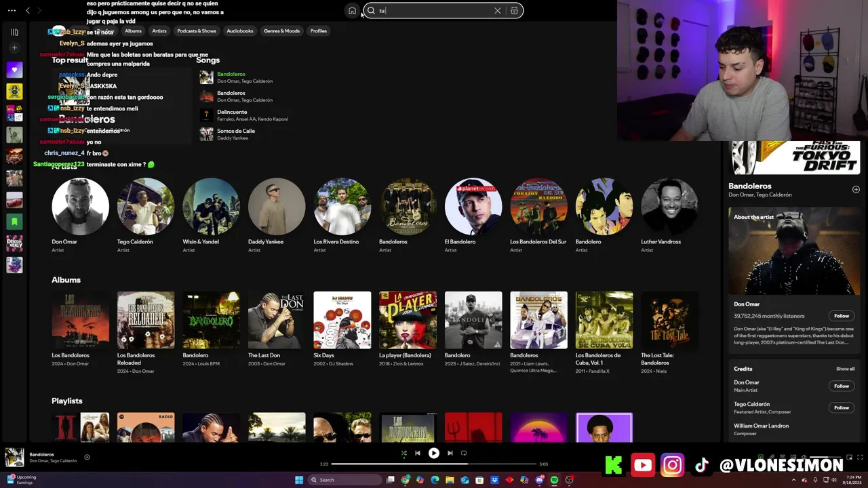
Task: Open Los Bandoleros Reloaded album
Action: click(x=146, y=320)
